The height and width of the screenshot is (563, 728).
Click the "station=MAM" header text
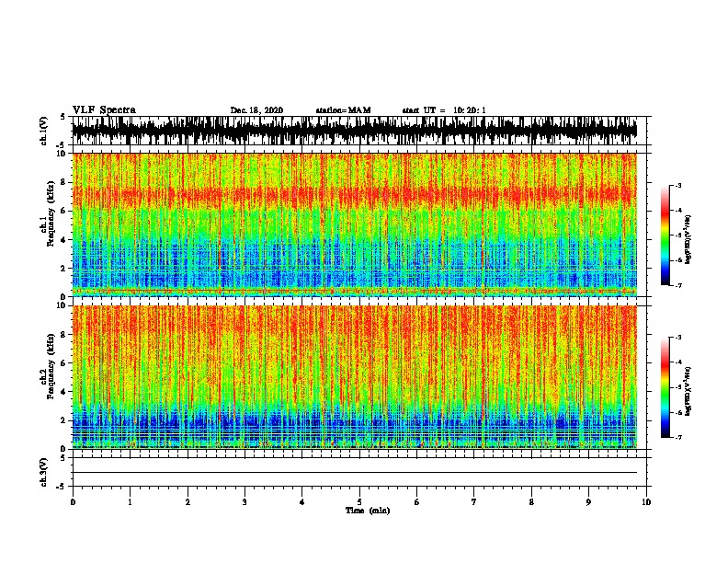[x=343, y=110]
